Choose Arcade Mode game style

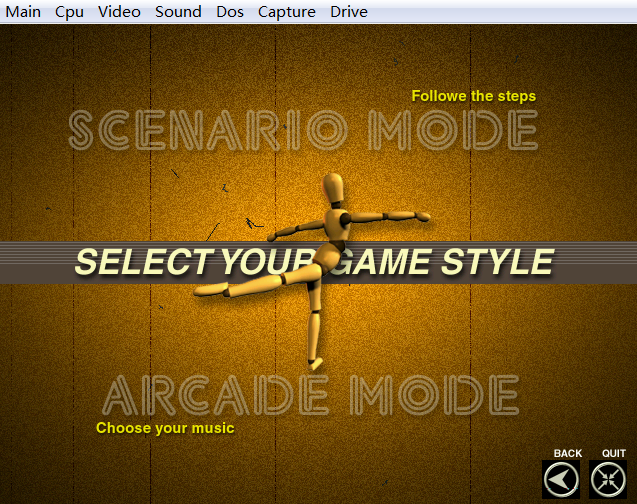(x=311, y=395)
